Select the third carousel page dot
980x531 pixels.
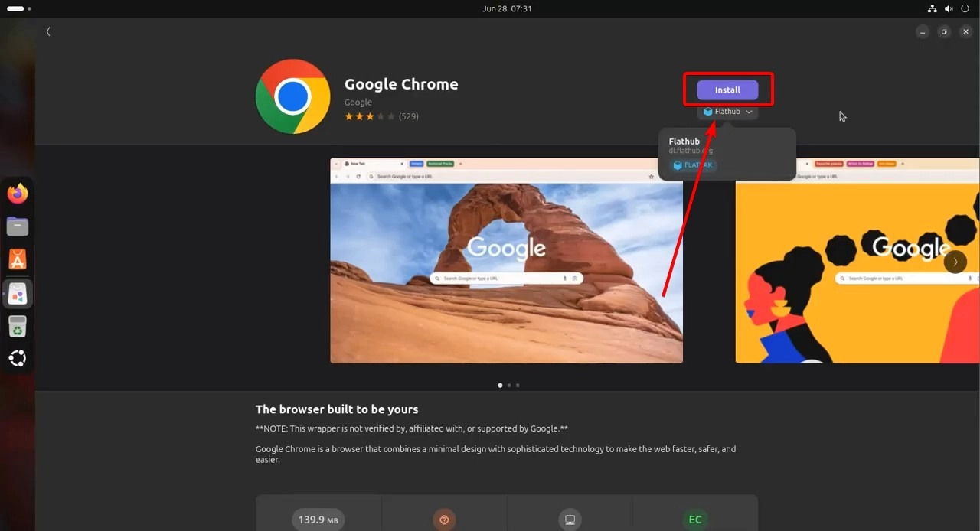point(518,386)
